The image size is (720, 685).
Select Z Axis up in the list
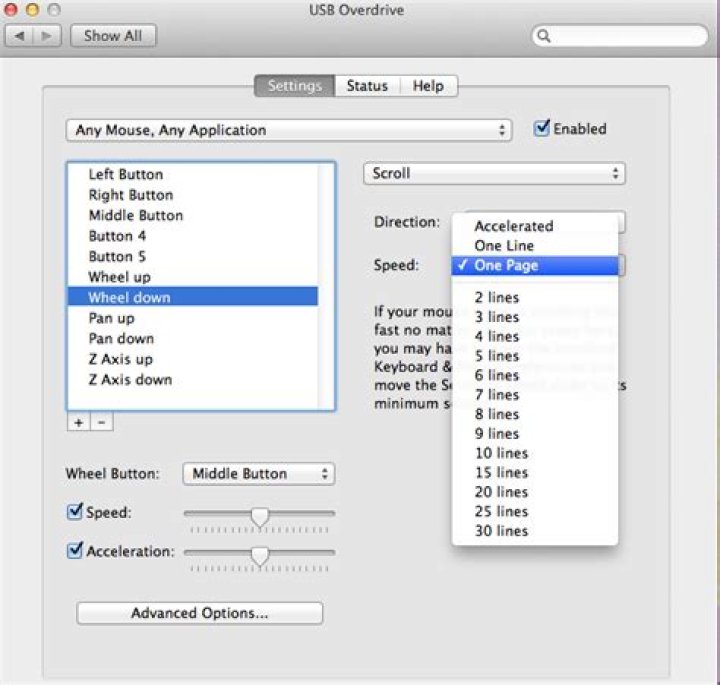pos(193,359)
